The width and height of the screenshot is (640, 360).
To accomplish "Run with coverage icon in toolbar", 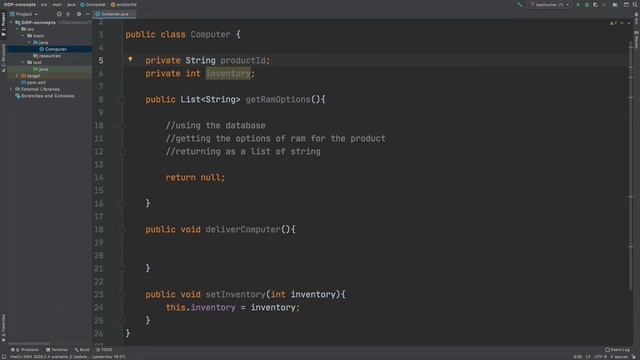I will 596,4.
